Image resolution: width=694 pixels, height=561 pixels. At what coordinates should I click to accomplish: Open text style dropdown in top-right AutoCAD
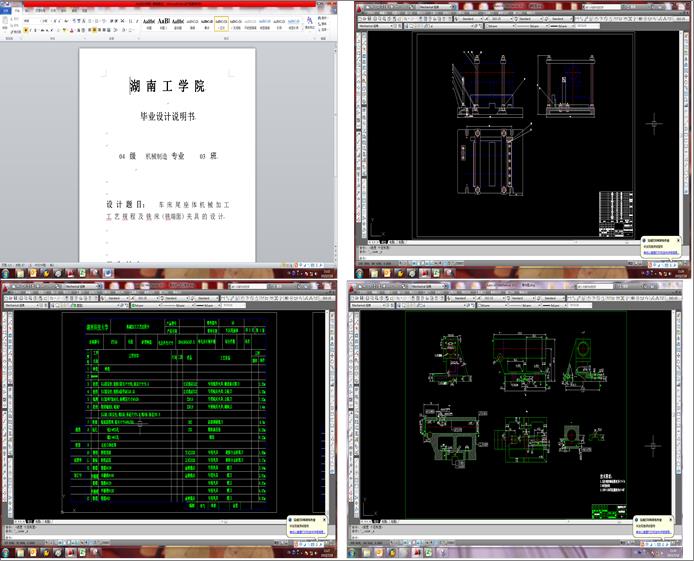click(x=470, y=19)
